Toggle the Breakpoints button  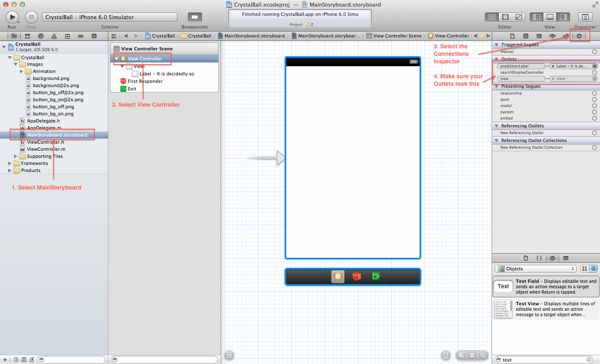[195, 17]
